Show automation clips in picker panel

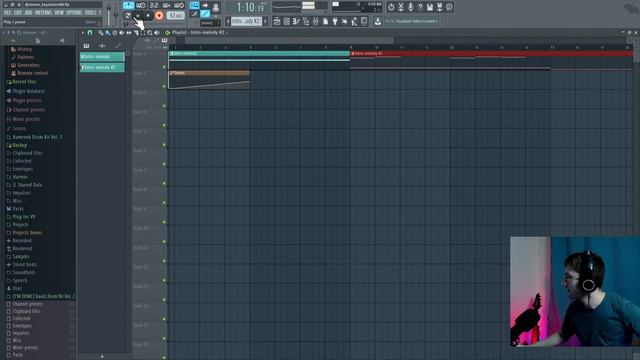pyautogui.click(x=118, y=46)
